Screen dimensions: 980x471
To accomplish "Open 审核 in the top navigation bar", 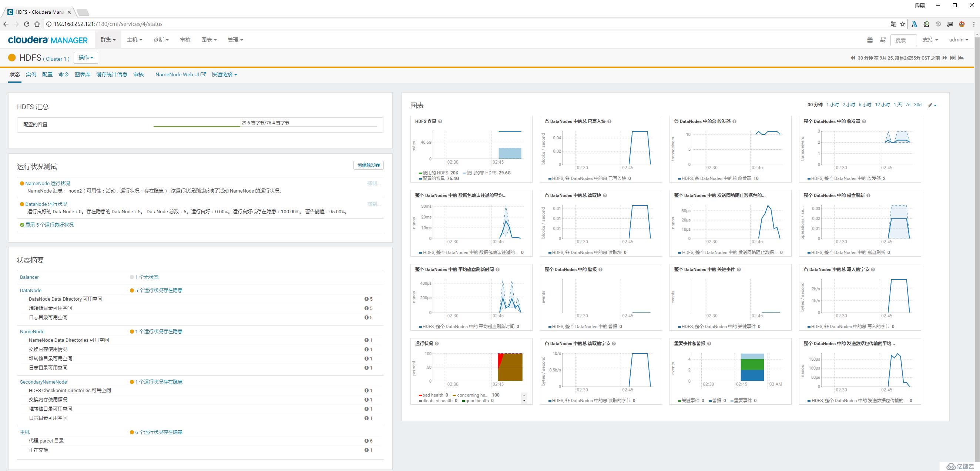I will coord(185,40).
